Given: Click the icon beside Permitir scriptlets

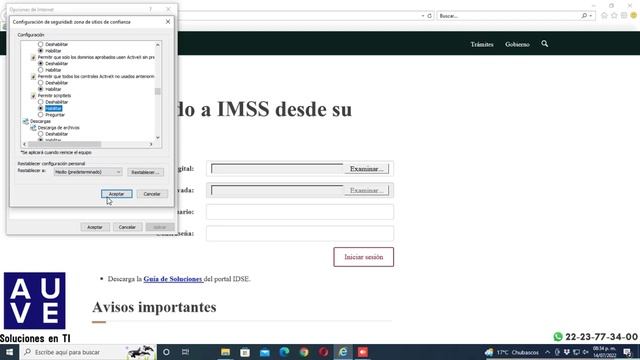Looking at the screenshot, I should (x=33, y=96).
